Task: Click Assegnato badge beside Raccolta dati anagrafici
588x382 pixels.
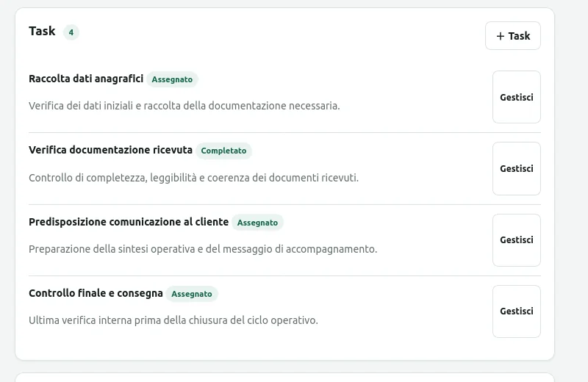Action: click(172, 79)
